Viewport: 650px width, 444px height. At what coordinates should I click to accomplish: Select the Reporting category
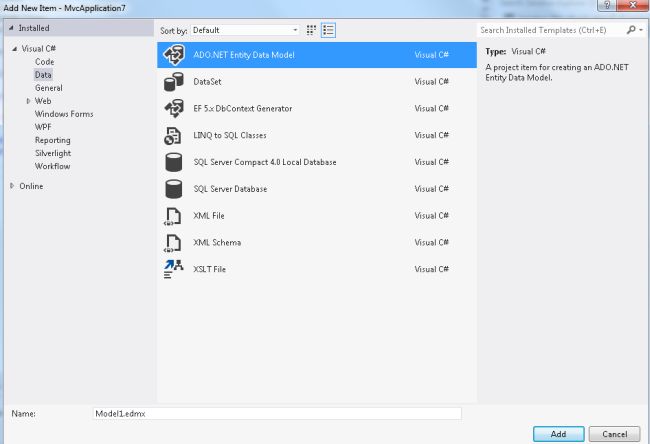[53, 140]
